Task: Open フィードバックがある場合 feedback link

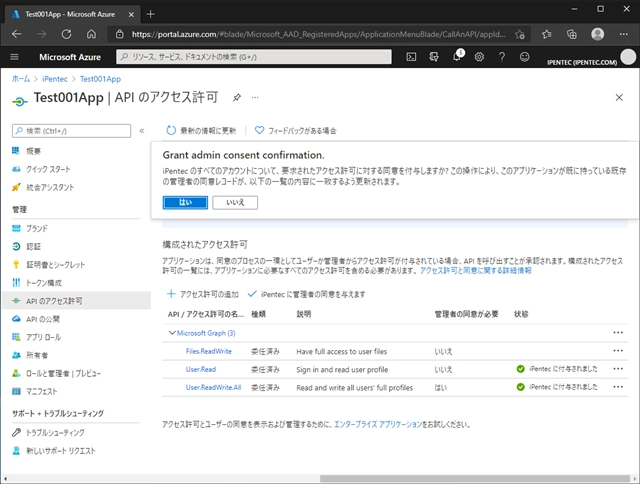Action: pos(296,131)
